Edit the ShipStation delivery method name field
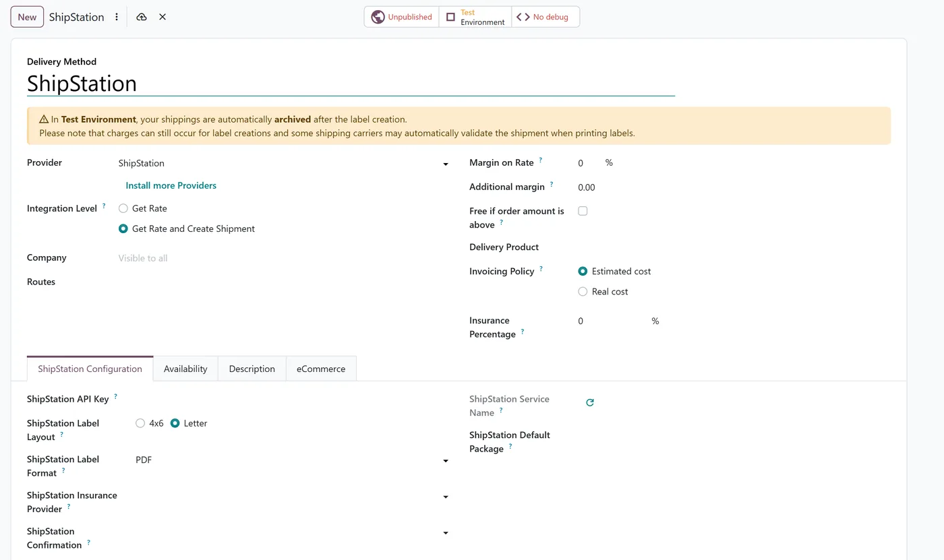The height and width of the screenshot is (560, 944). pyautogui.click(x=351, y=84)
